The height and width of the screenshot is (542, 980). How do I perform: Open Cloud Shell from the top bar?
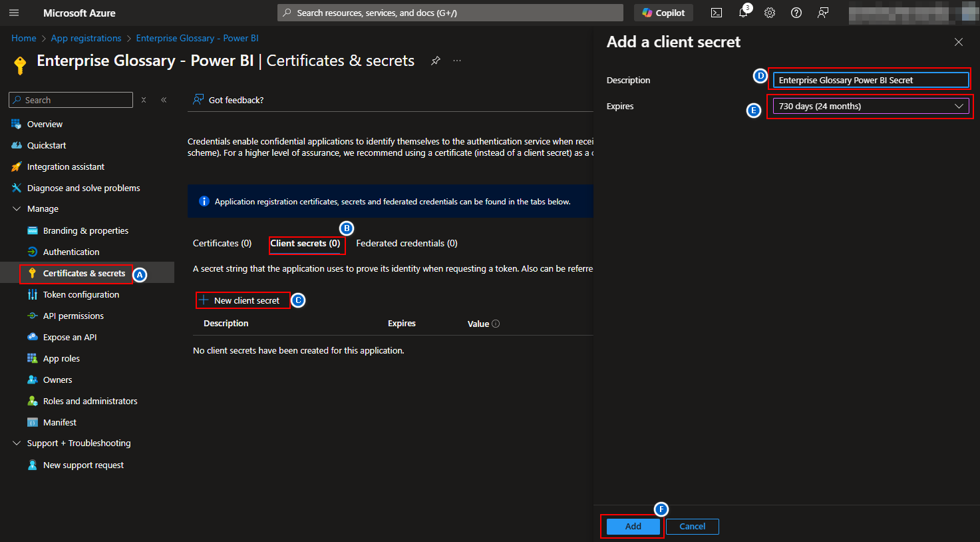click(717, 13)
